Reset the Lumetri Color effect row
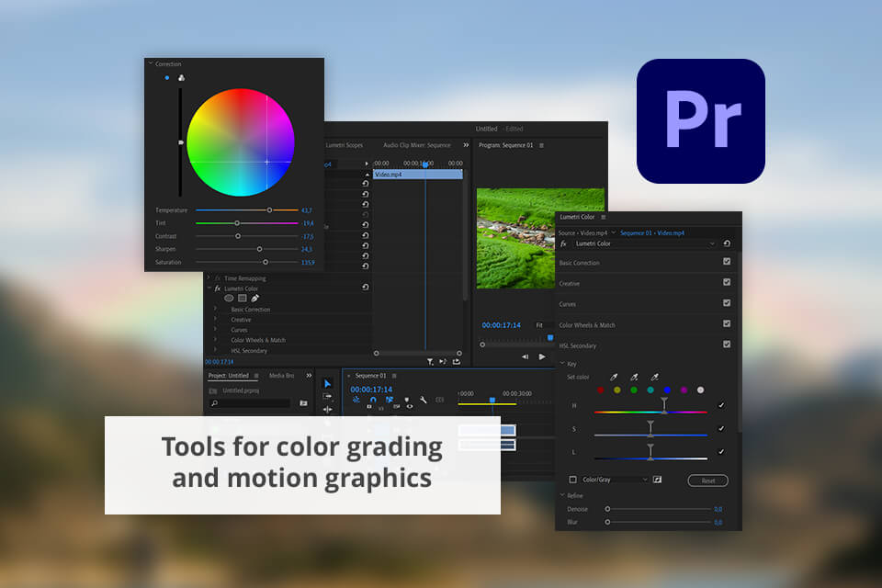Viewport: 882px width, 588px height. 365,287
